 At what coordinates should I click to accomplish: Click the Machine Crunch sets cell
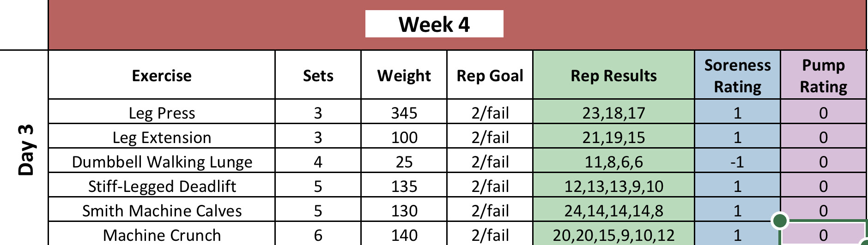point(318,235)
